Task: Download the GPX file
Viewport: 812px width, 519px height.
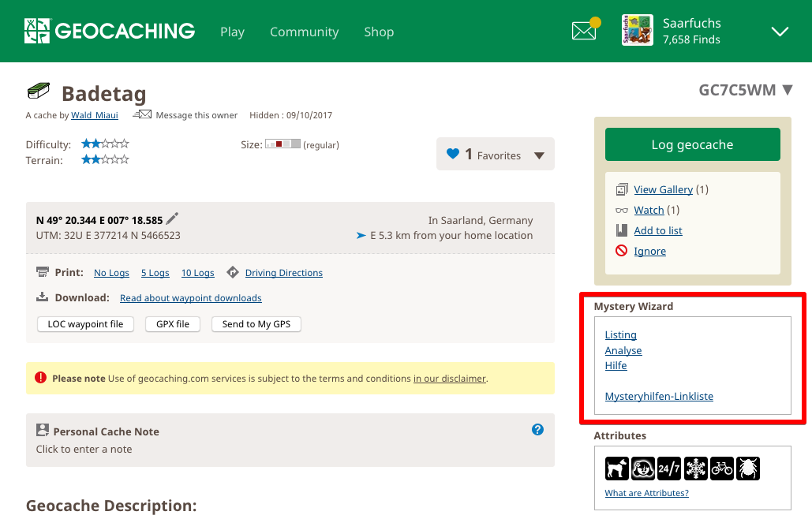Action: tap(173, 324)
